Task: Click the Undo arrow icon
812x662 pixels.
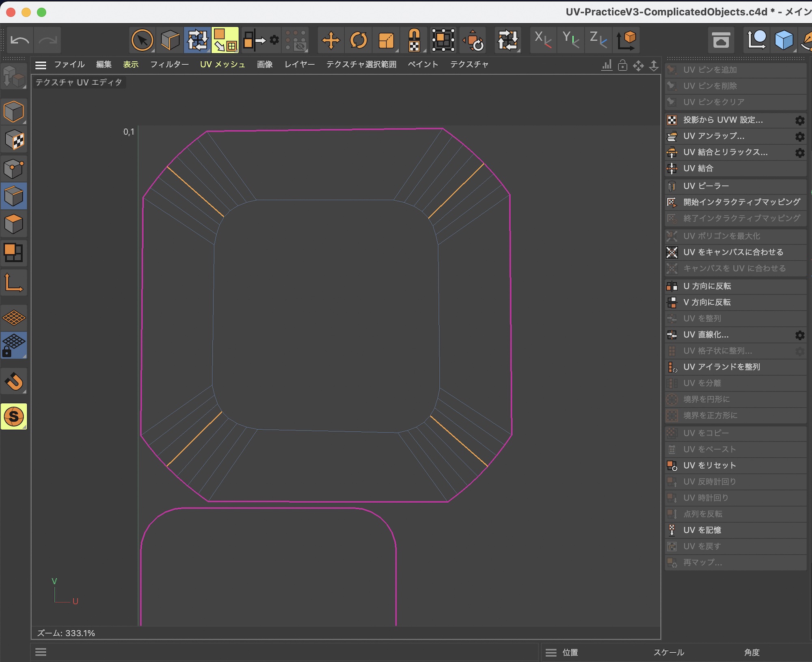Action: pos(19,40)
